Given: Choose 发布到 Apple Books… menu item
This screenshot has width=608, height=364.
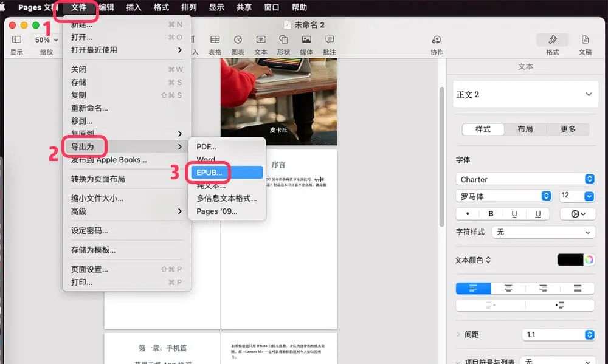Looking at the screenshot, I should click(x=126, y=160).
